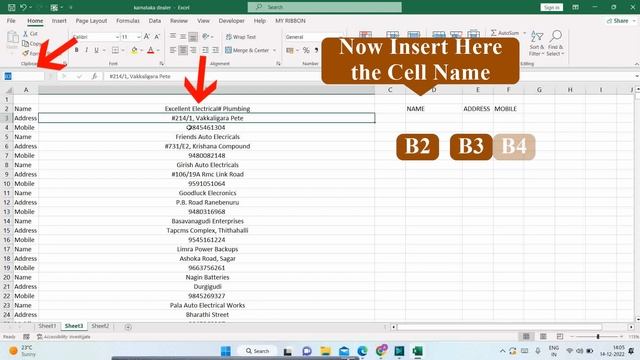Click the Accounting Number Format icon
This screenshot has width=640, height=360.
tap(290, 50)
